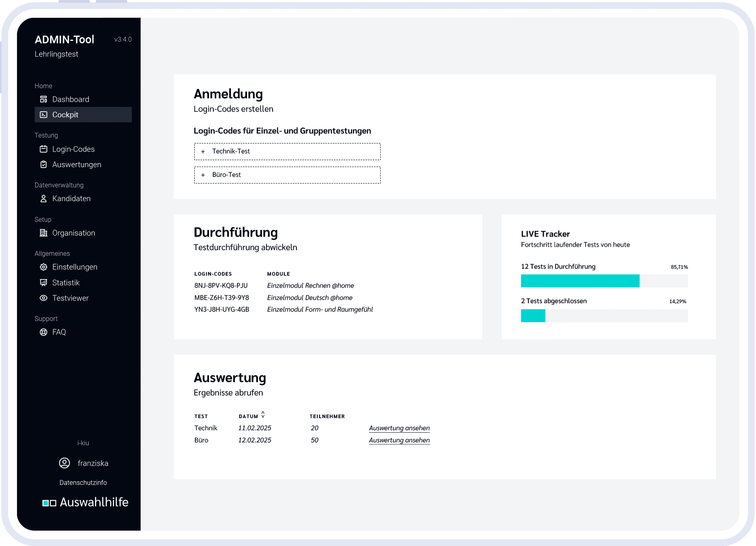756x546 pixels.
Task: Select the Testviewer eye icon
Action: coord(44,298)
